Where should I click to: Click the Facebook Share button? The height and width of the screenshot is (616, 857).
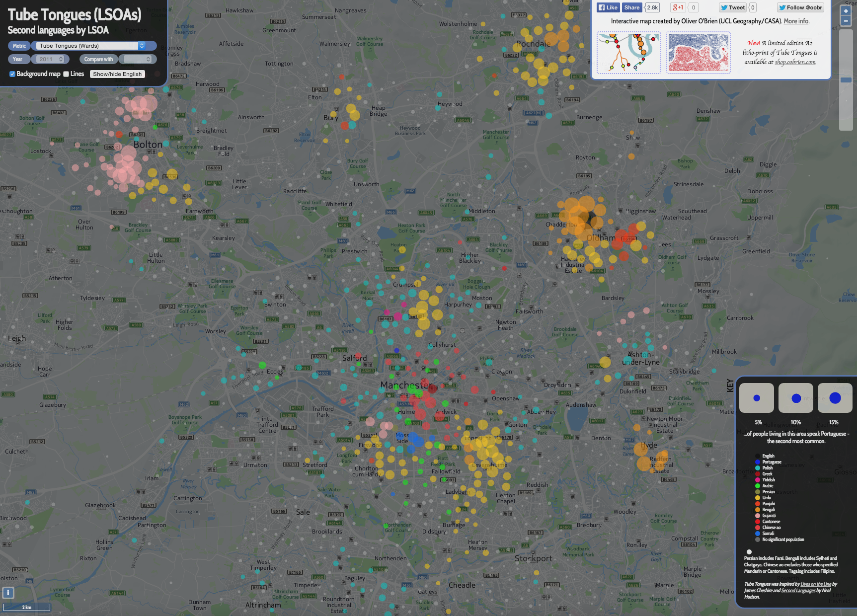[x=632, y=7]
